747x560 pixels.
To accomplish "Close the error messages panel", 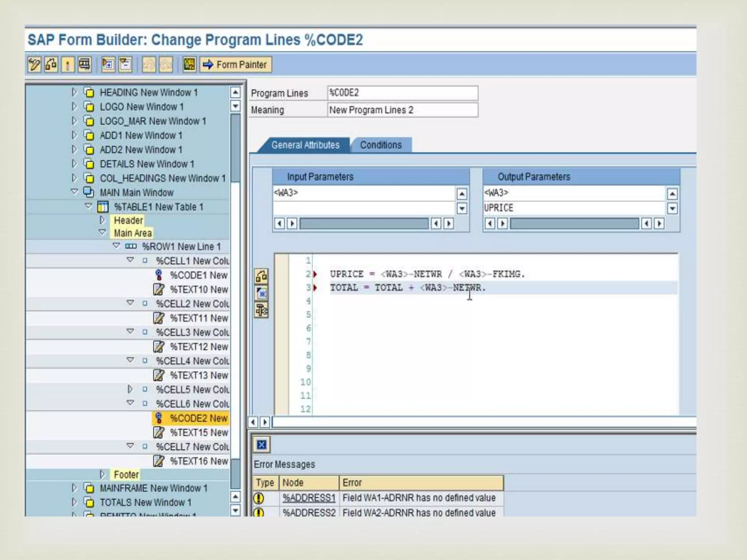I will pos(262,444).
